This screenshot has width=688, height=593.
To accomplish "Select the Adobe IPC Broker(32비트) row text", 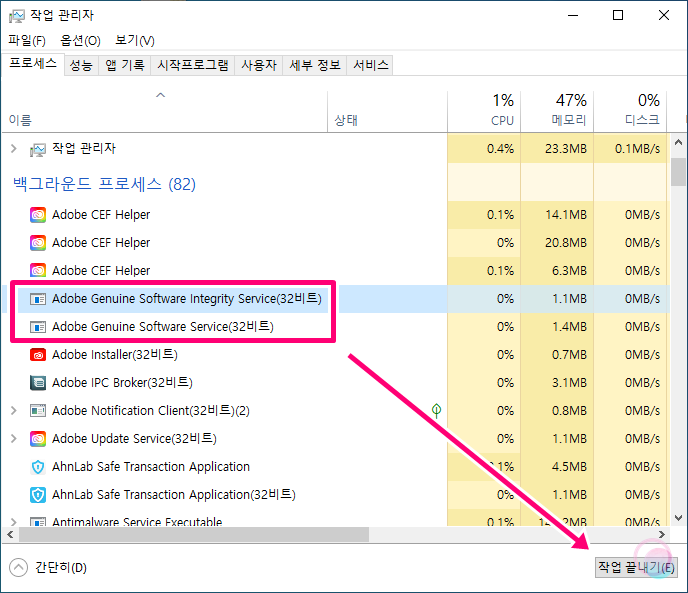I will pos(122,383).
